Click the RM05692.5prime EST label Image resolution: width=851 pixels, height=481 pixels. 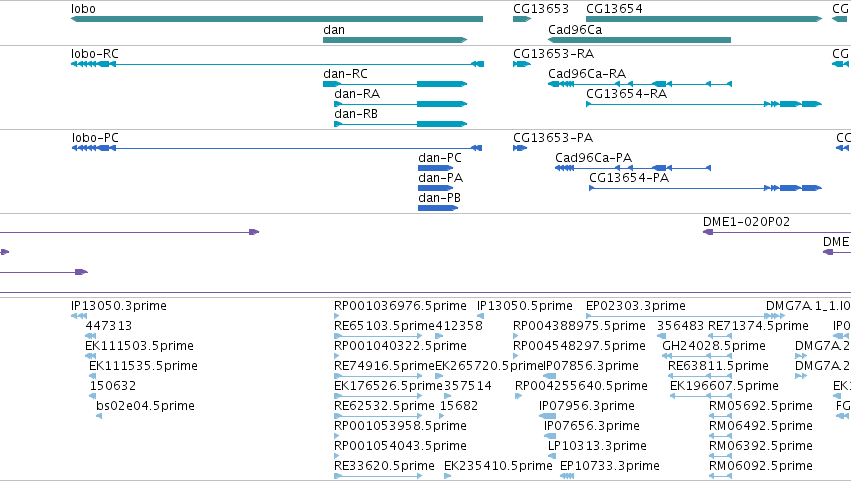(x=761, y=407)
